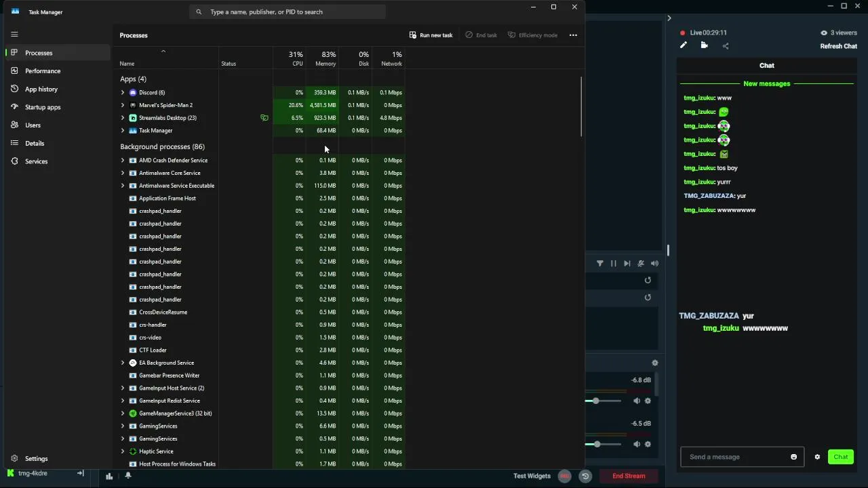The width and height of the screenshot is (868, 488).
Task: Click the Task Manager processes scrollbar
Action: (x=581, y=107)
